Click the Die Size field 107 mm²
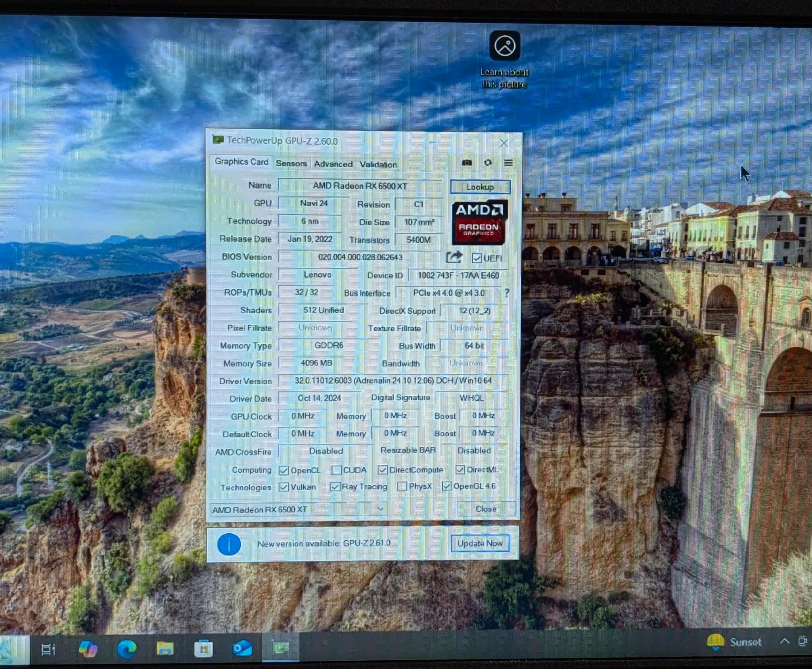The width and height of the screenshot is (812, 669). 419,222
